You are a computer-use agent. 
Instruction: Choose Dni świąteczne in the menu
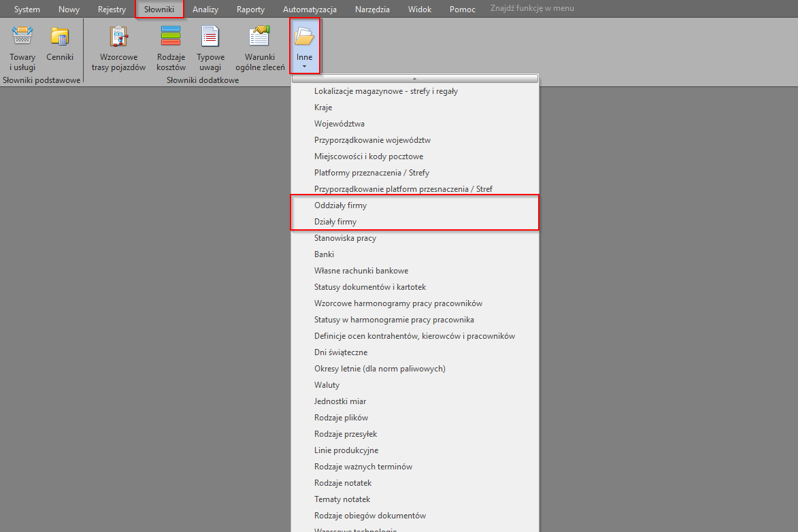[x=340, y=352]
